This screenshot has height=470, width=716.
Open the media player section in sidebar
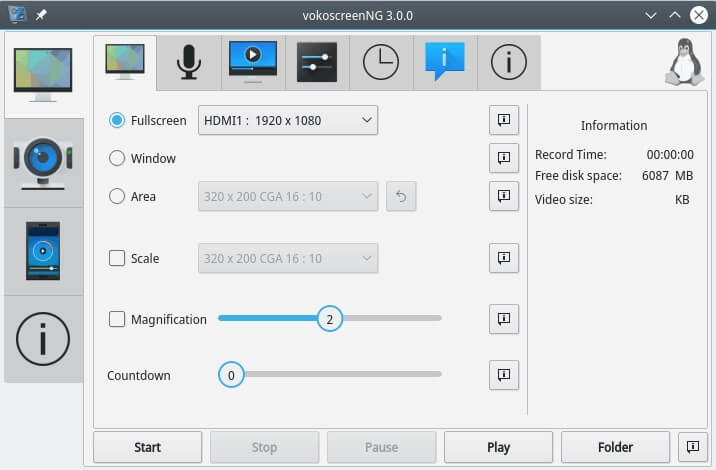[x=43, y=251]
